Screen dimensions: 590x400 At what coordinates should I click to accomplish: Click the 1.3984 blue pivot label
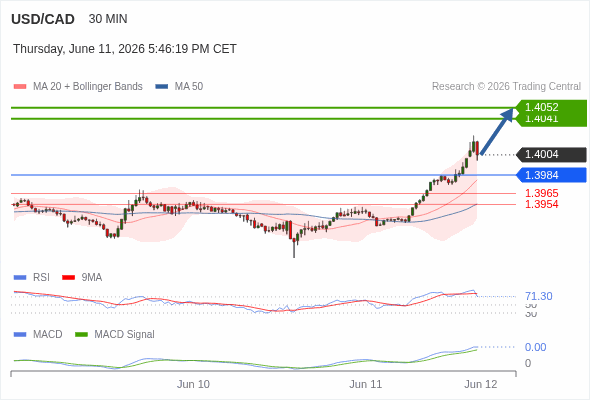pos(551,175)
